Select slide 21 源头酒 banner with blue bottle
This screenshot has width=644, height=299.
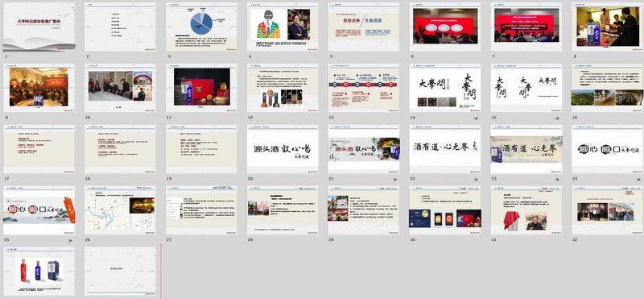pyautogui.click(x=364, y=149)
